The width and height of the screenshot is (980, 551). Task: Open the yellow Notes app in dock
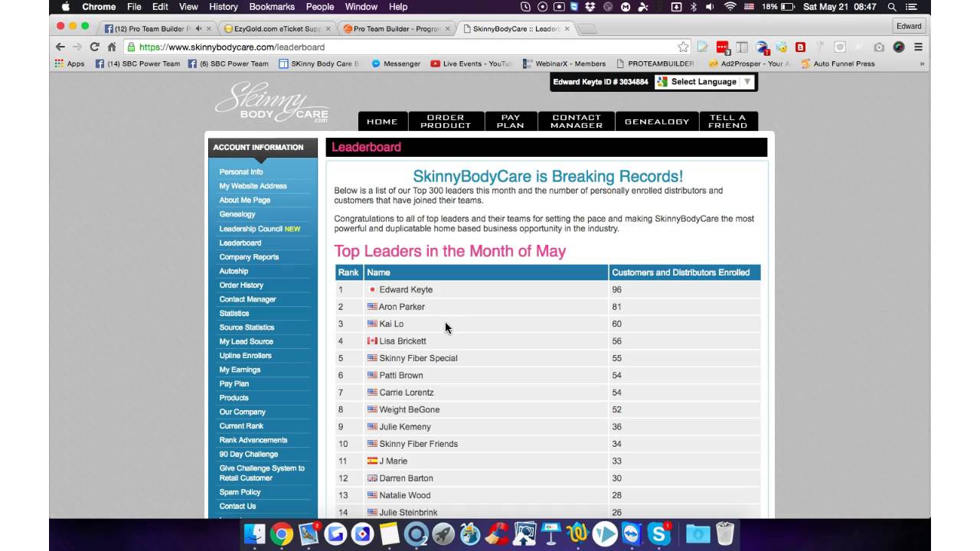tap(389, 533)
